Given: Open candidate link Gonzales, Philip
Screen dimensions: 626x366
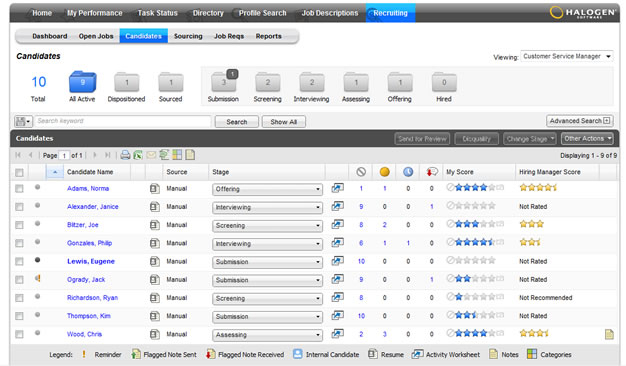Looking at the screenshot, I should 89,243.
